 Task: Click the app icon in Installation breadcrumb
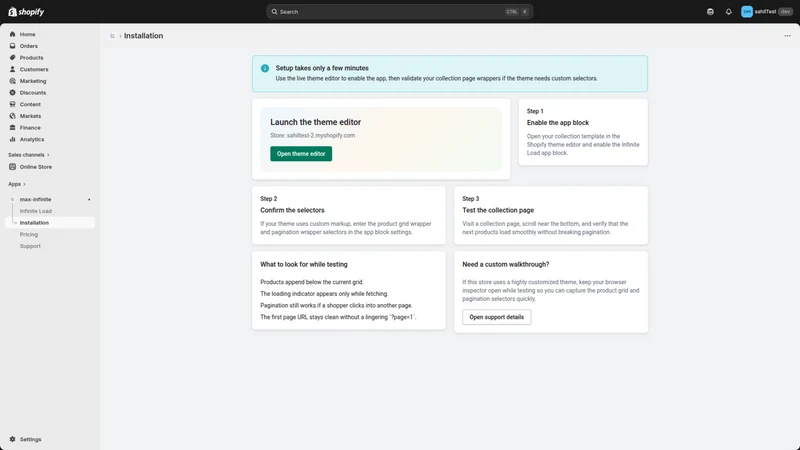[112, 36]
